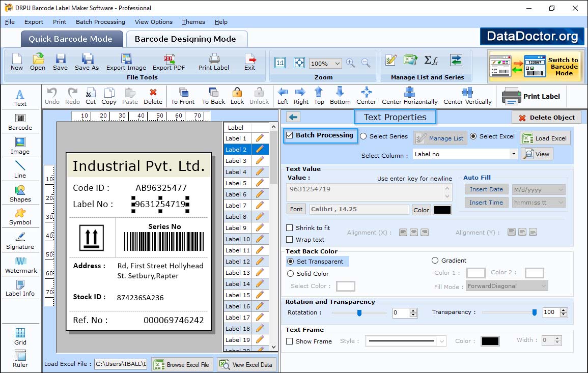The width and height of the screenshot is (588, 373).
Task: Open Batch Processing menu
Action: [100, 22]
